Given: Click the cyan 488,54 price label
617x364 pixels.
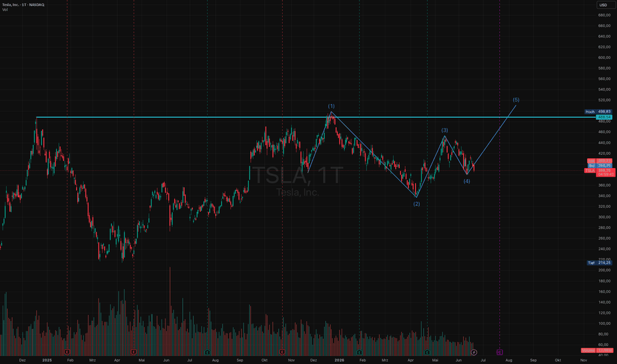Looking at the screenshot, I should point(604,117).
